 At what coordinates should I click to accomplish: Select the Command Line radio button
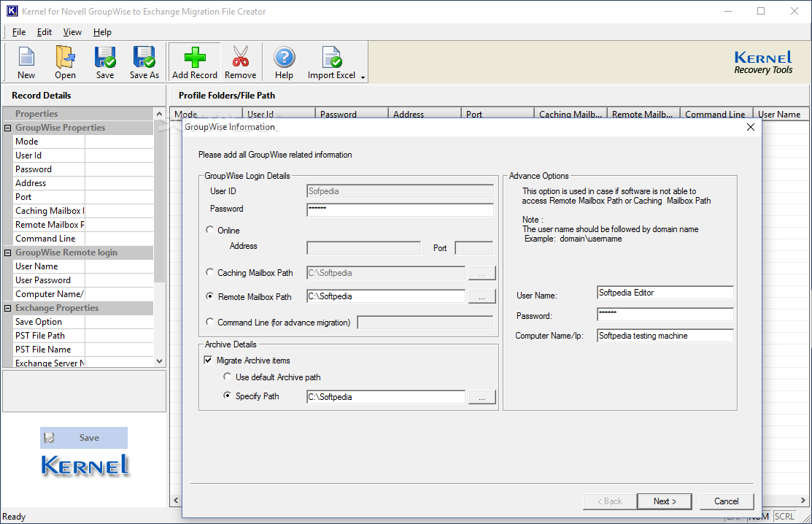pos(209,322)
